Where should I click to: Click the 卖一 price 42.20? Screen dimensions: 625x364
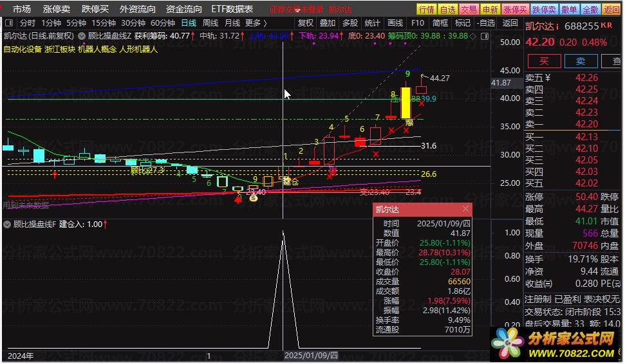pos(586,124)
